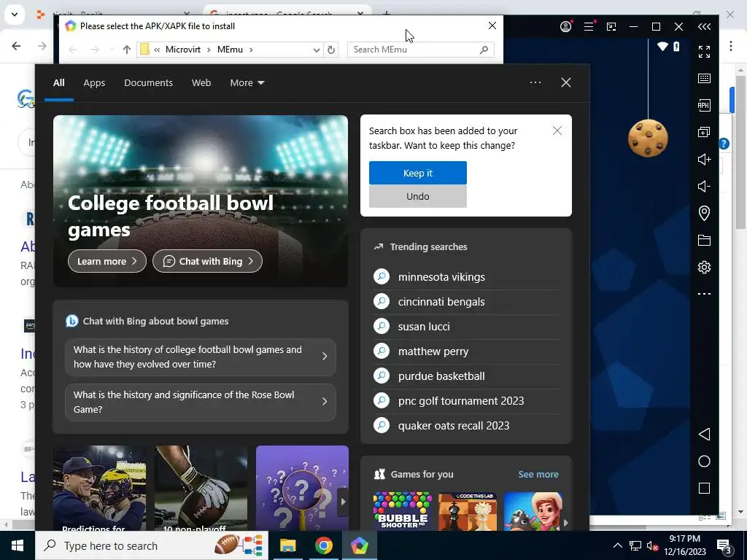The width and height of the screenshot is (747, 560).
Task: Open Google Chrome from taskbar
Action: point(323,545)
